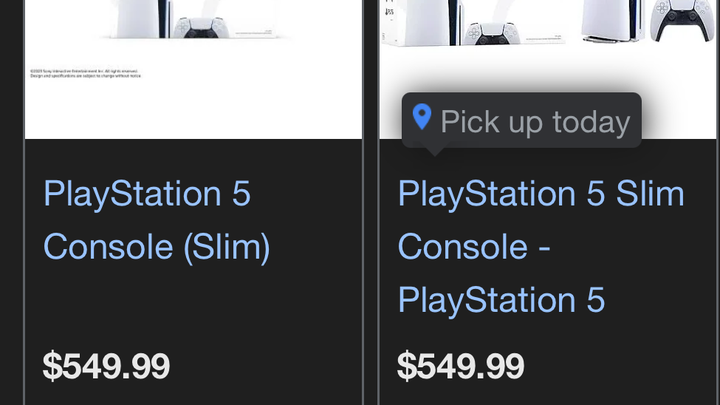The image size is (720, 405).
Task: Click the word "(Slim)" in left title
Action: pos(226,246)
